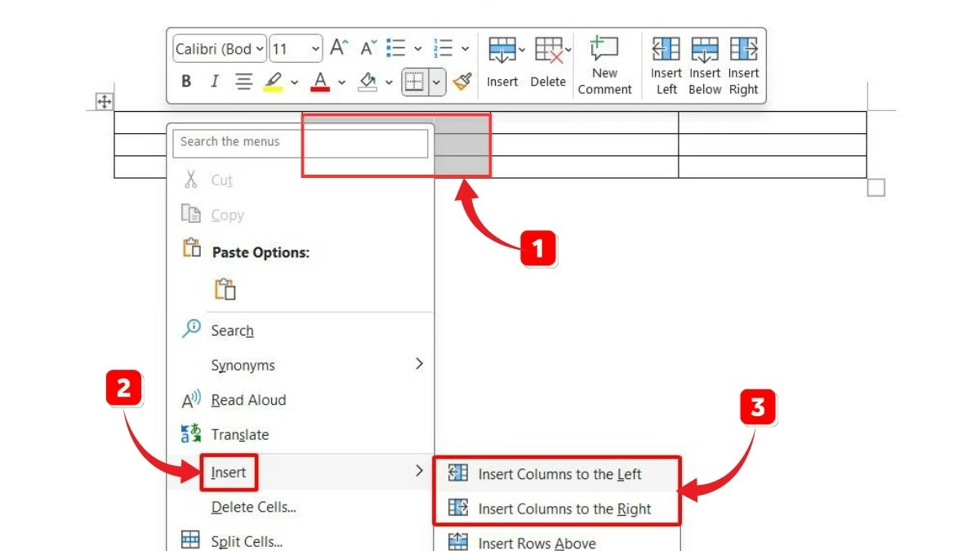Click the Read Aloud speaker icon
The height and width of the screenshot is (551, 980).
(191, 400)
